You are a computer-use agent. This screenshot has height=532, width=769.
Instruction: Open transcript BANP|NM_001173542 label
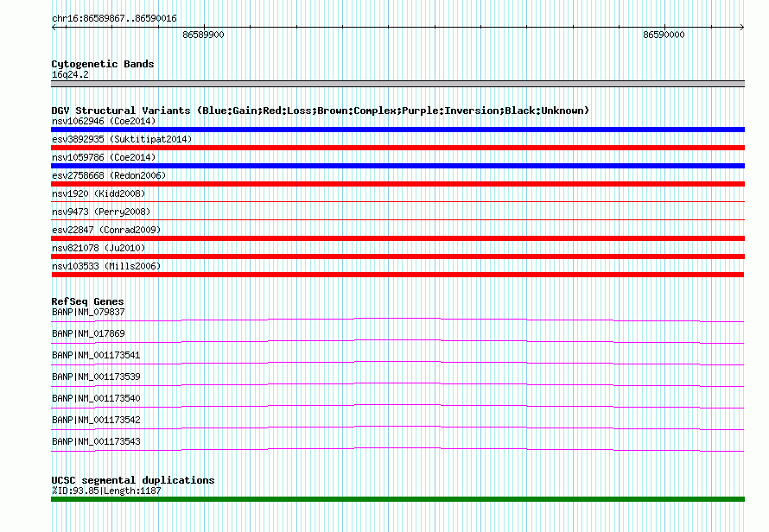tap(96, 421)
